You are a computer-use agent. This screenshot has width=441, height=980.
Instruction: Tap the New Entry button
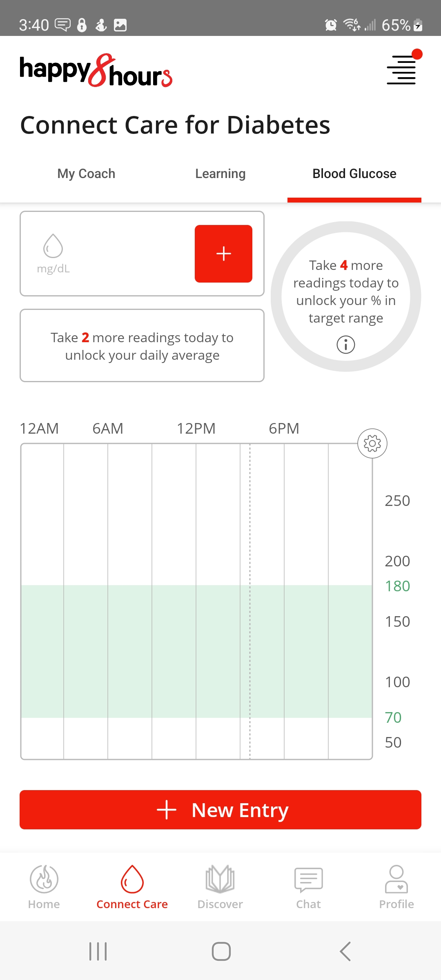tap(220, 810)
